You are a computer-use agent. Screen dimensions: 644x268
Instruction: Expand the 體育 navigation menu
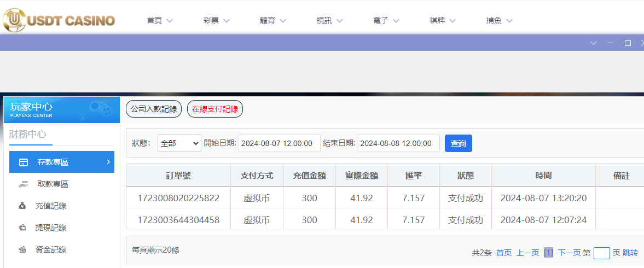pos(273,21)
